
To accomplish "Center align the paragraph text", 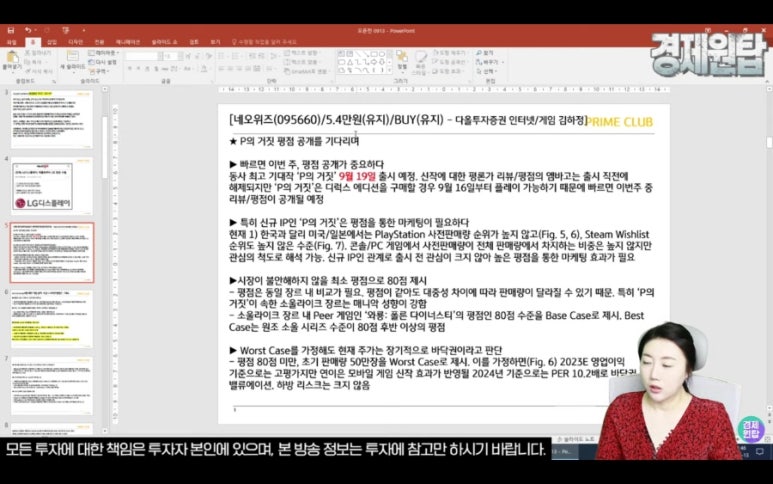I will click(x=230, y=69).
